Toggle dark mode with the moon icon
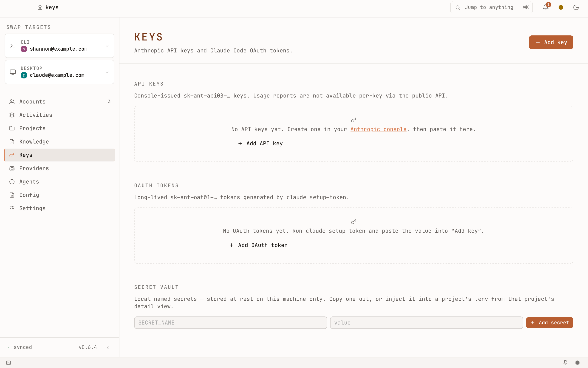This screenshot has width=588, height=368. (x=576, y=7)
